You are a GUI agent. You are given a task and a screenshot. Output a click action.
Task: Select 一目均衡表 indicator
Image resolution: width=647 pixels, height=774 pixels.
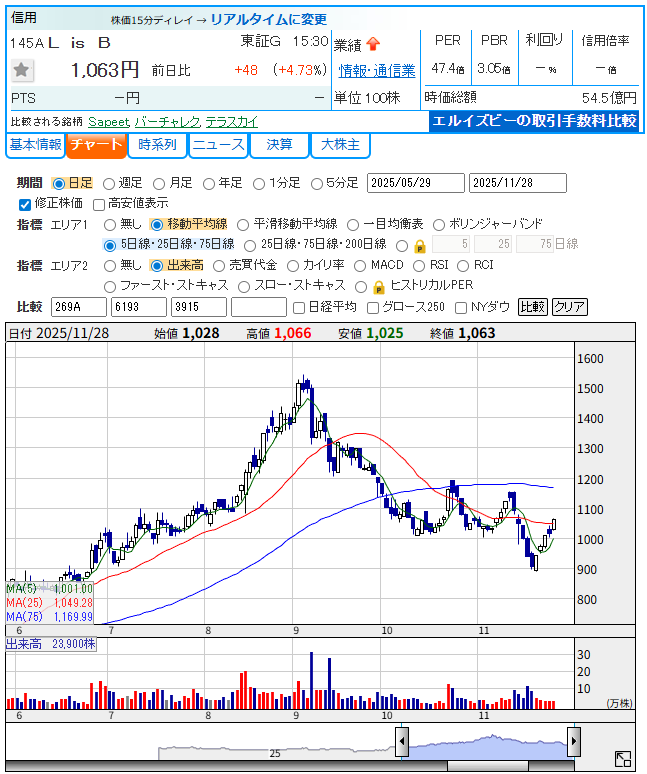tap(353, 225)
